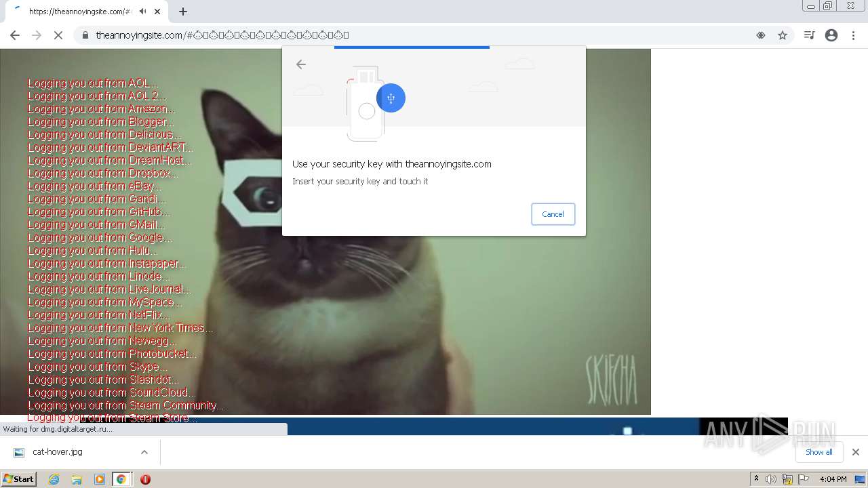The width and height of the screenshot is (868, 488).
Task: Show hidden tray icons arrow
Action: click(757, 479)
